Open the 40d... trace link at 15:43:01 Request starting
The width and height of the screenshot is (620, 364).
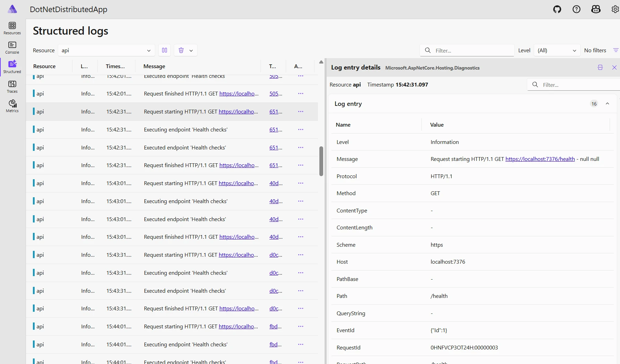point(276,183)
